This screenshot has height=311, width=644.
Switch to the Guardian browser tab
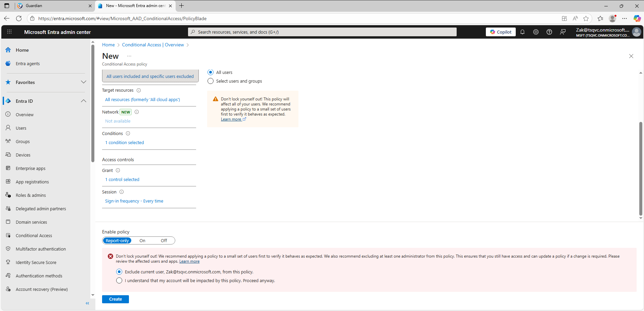tap(54, 6)
